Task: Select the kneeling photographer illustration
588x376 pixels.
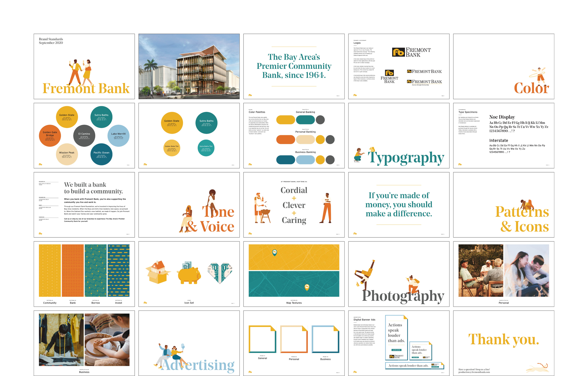Action: tap(413, 284)
